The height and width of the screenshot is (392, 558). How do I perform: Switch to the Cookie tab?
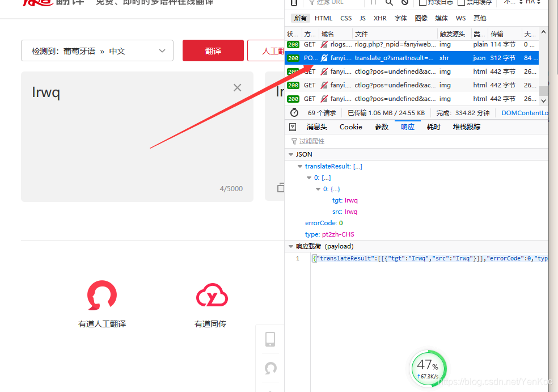click(x=351, y=127)
